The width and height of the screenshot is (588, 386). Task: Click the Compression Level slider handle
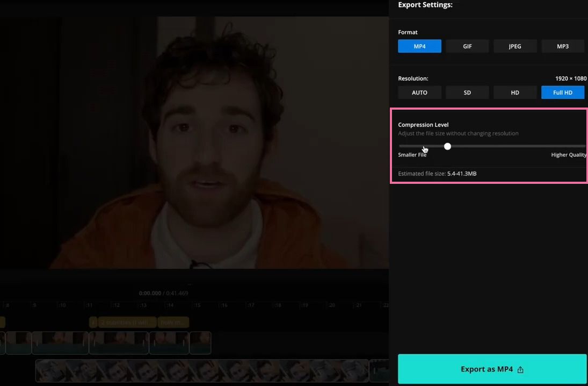click(x=447, y=146)
